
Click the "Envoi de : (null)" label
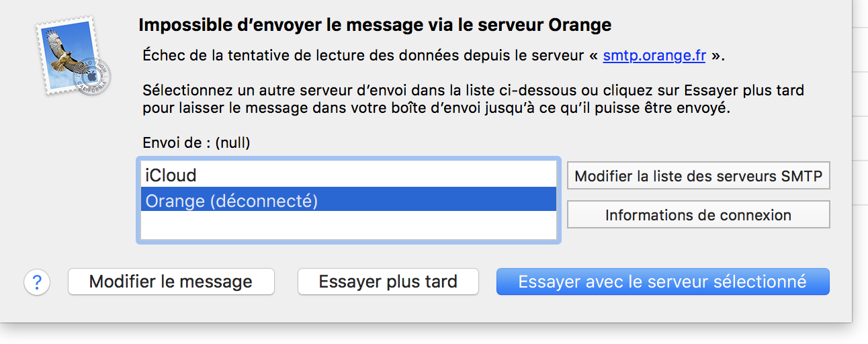tap(201, 142)
